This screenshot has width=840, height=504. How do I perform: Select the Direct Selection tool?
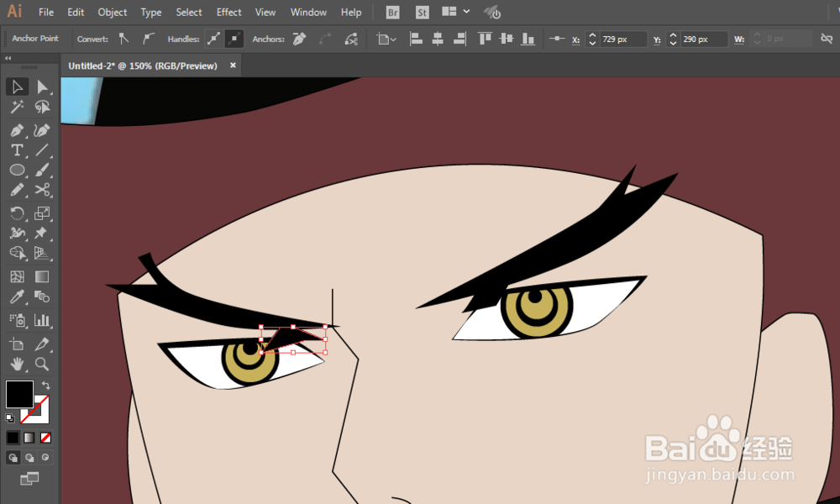[42, 87]
